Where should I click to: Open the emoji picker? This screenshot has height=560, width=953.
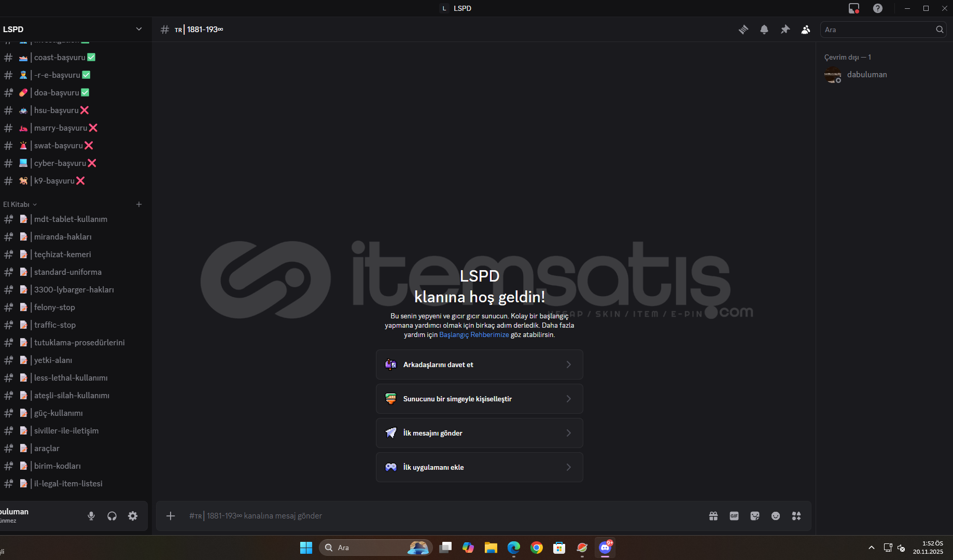pyautogui.click(x=776, y=516)
